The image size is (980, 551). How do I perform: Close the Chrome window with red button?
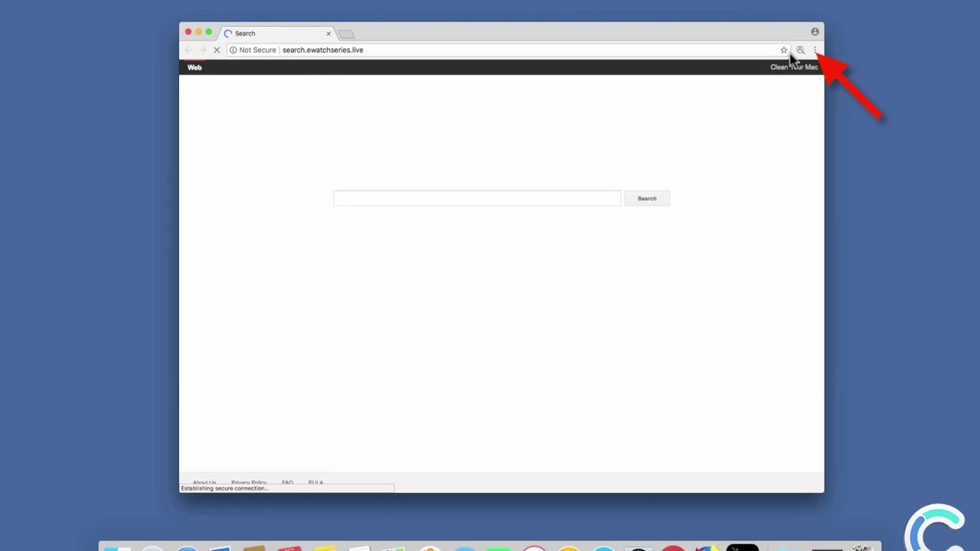coord(188,32)
